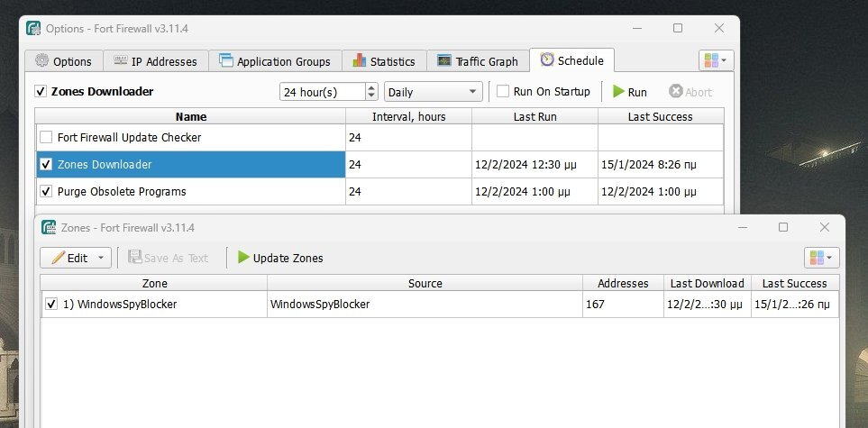Screen dimensions: 868x428
Task: Click the Source column header
Action: (425, 283)
